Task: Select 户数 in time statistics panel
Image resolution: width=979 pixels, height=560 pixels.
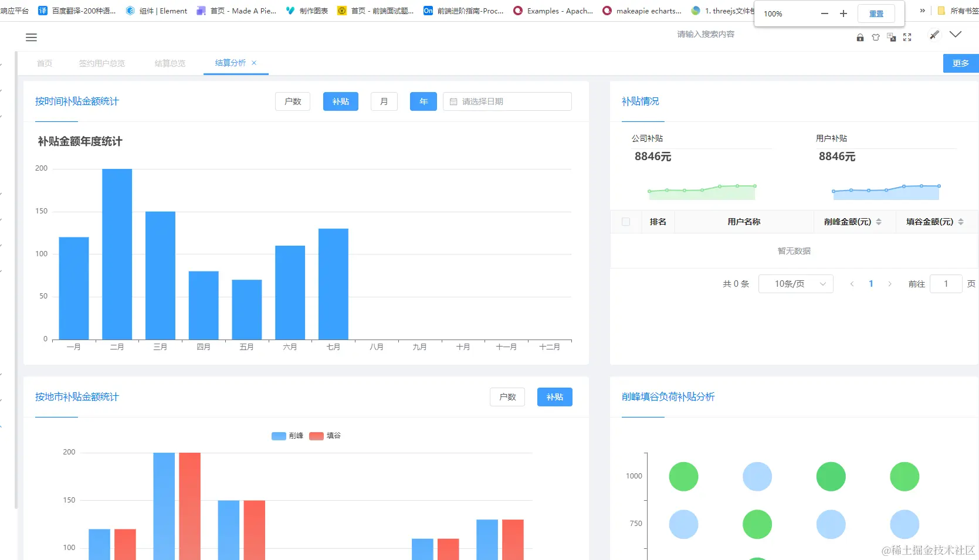Action: 293,101
